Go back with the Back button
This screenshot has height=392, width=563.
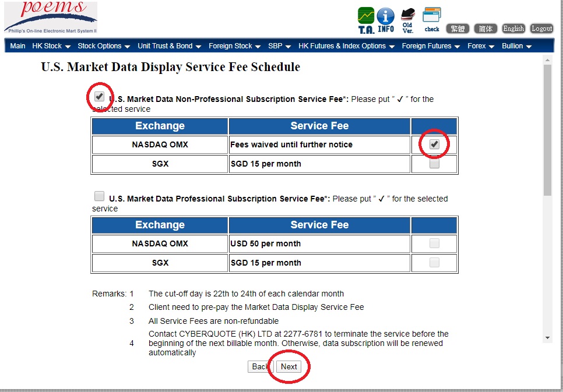[x=260, y=366]
